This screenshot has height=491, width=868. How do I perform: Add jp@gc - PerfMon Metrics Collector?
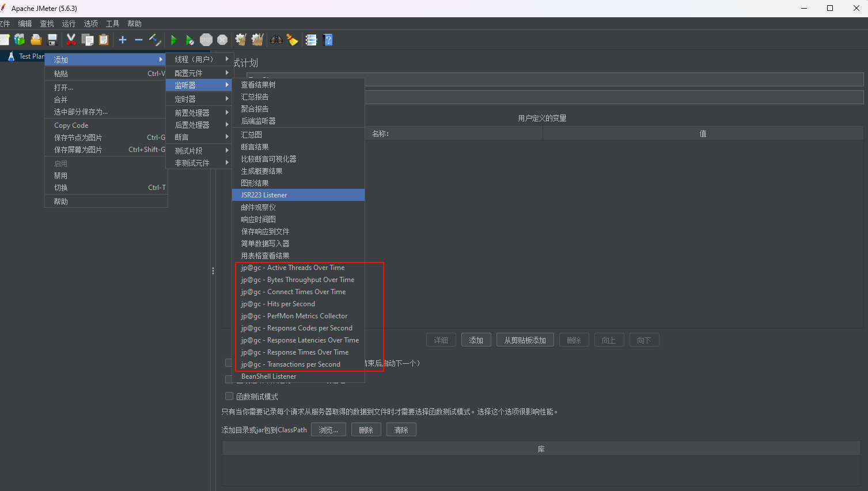tap(298, 316)
